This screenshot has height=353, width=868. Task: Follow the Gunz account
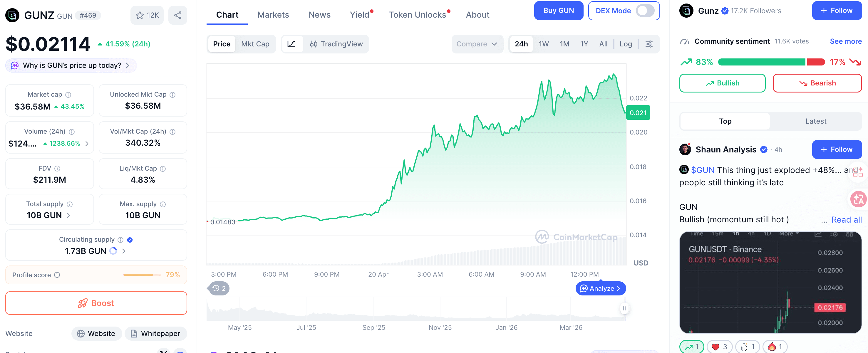[837, 11]
